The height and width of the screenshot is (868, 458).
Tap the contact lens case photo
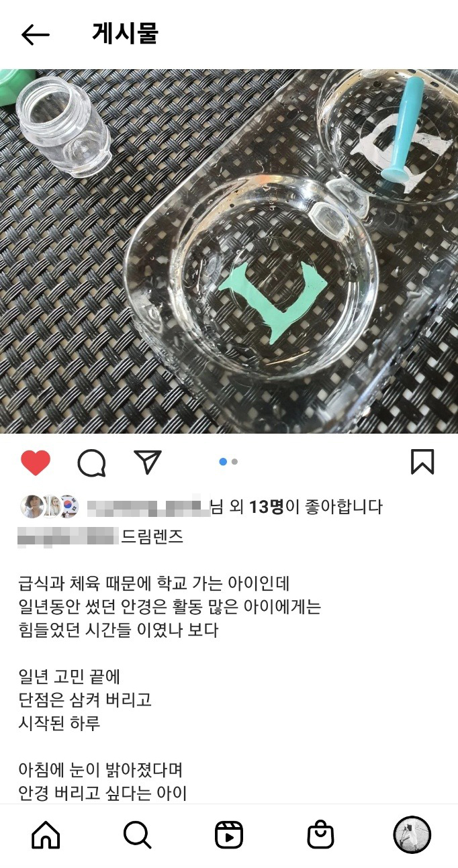click(x=229, y=251)
